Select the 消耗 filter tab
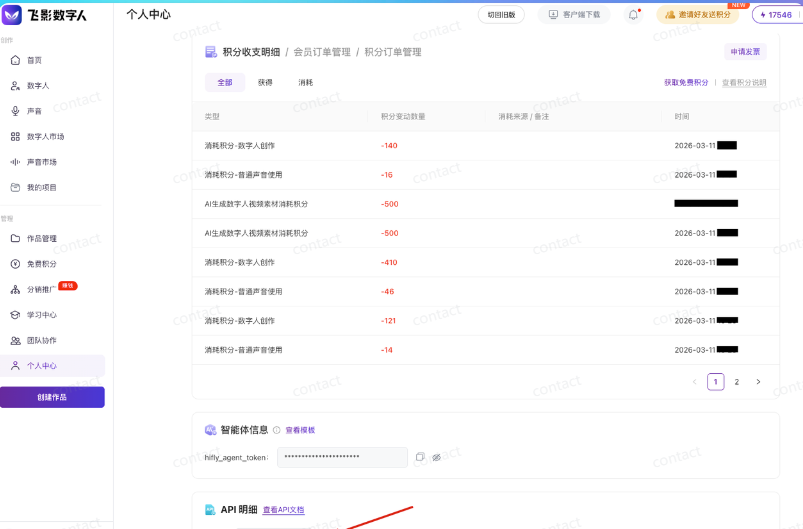803x529 pixels. (x=306, y=82)
